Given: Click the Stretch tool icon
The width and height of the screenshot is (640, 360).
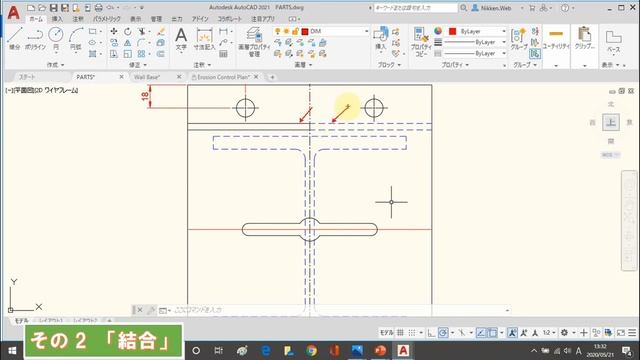Looking at the screenshot, I should pos(114,53).
